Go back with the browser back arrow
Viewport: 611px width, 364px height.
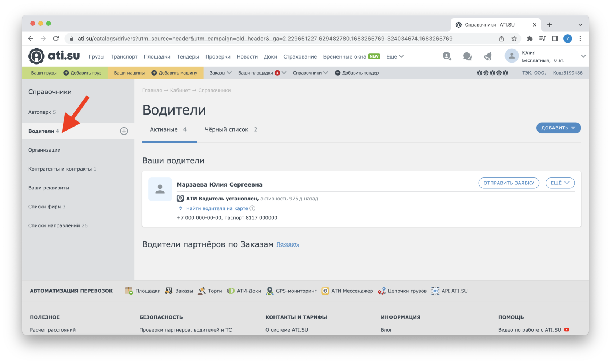pos(31,39)
